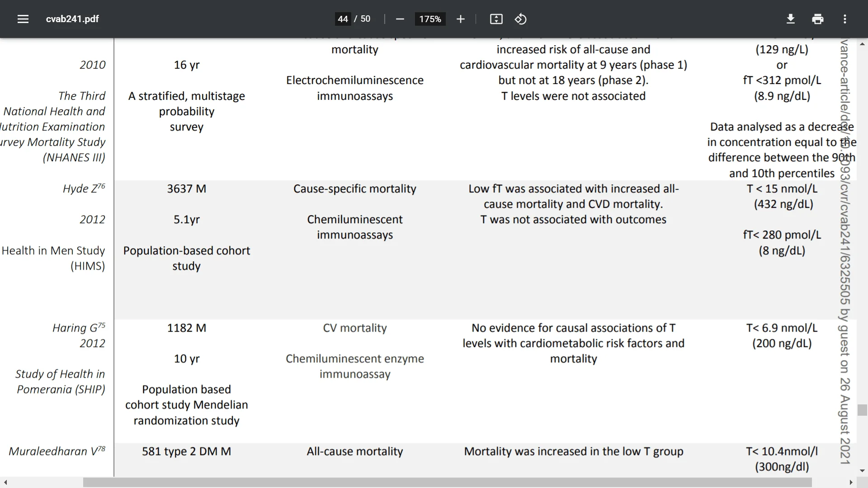This screenshot has width=868, height=488.
Task: Click the follow-up duration 5.1yr
Action: [187, 219]
